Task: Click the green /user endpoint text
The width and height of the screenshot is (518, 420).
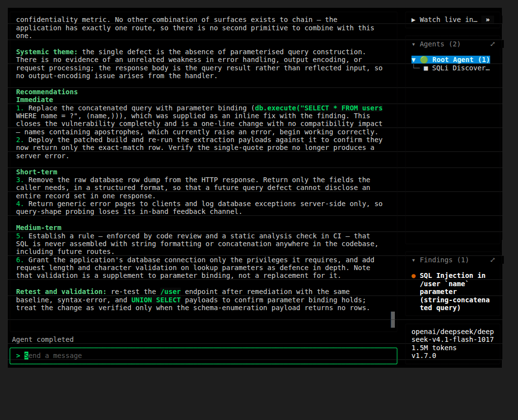Action: [171, 292]
